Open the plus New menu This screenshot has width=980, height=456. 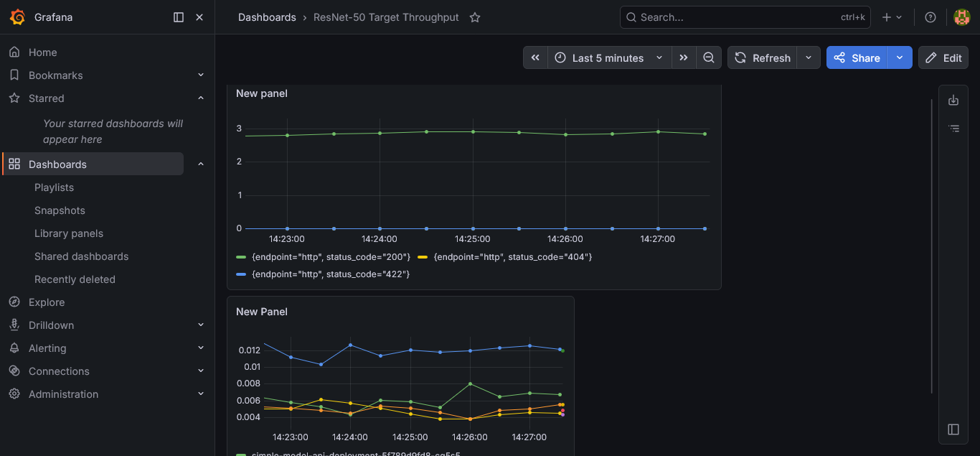coord(892,17)
